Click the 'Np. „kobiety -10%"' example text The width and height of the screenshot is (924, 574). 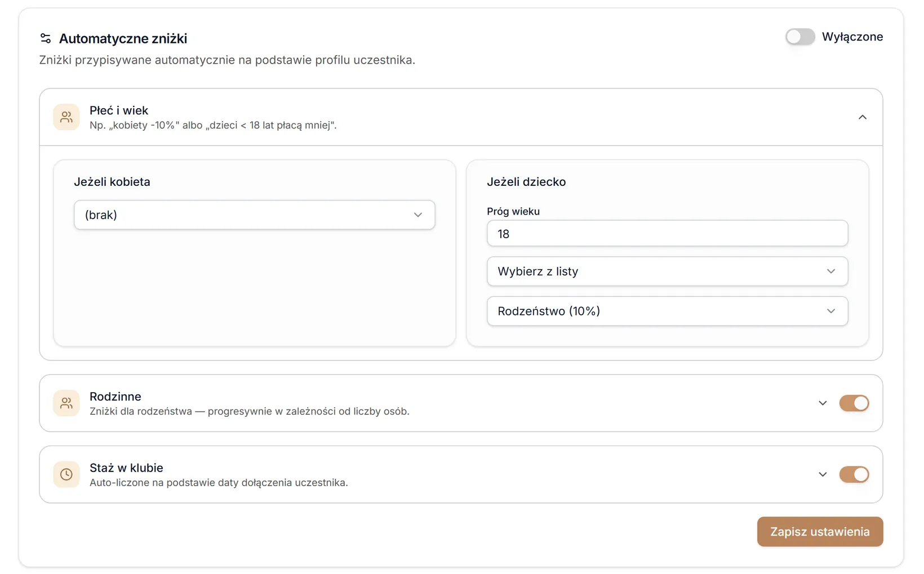(x=213, y=125)
